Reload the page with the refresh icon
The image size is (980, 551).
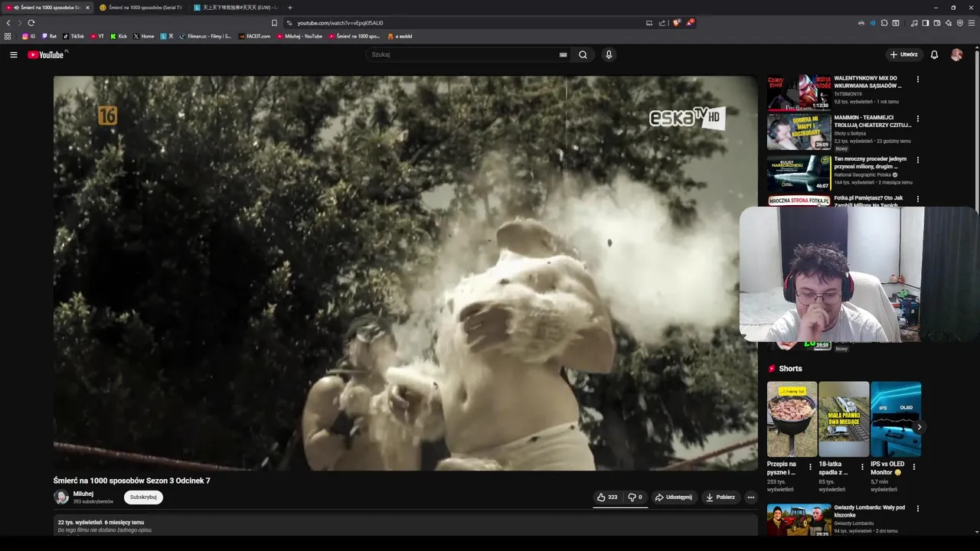pos(31,23)
